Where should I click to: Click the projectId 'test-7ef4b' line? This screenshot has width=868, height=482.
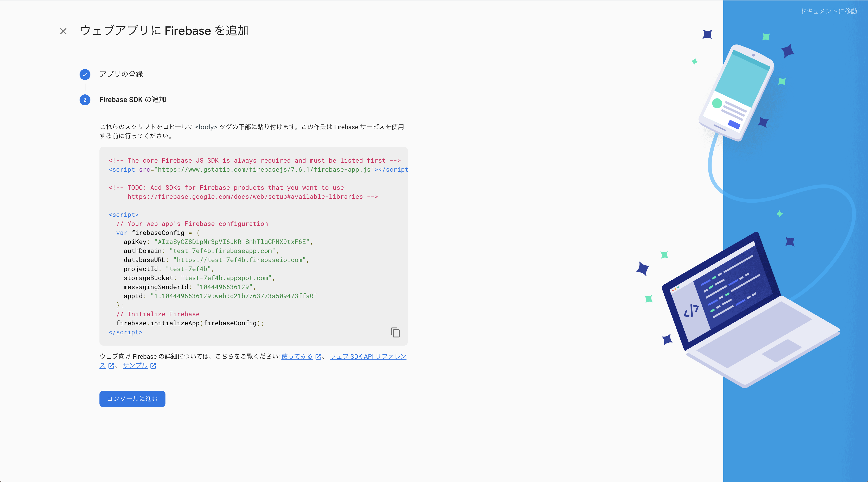[x=169, y=269]
